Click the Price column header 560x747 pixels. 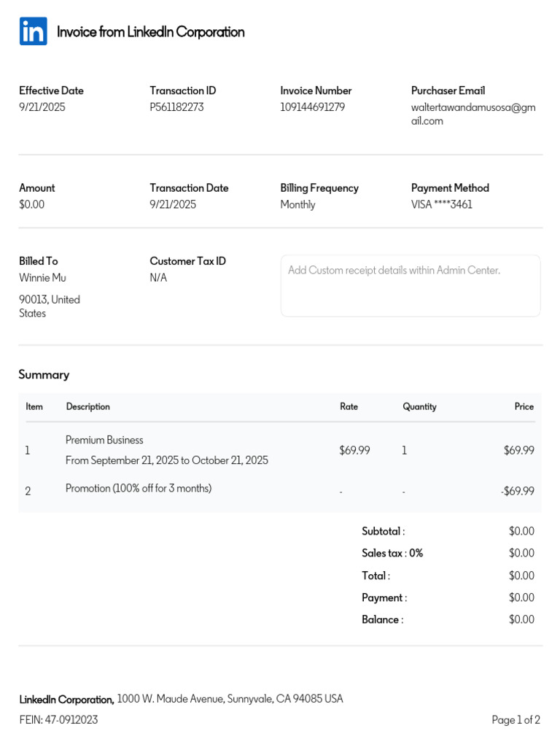[524, 406]
